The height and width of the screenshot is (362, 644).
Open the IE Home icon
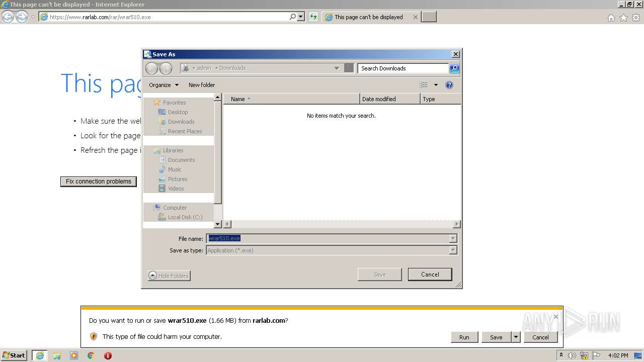point(611,18)
